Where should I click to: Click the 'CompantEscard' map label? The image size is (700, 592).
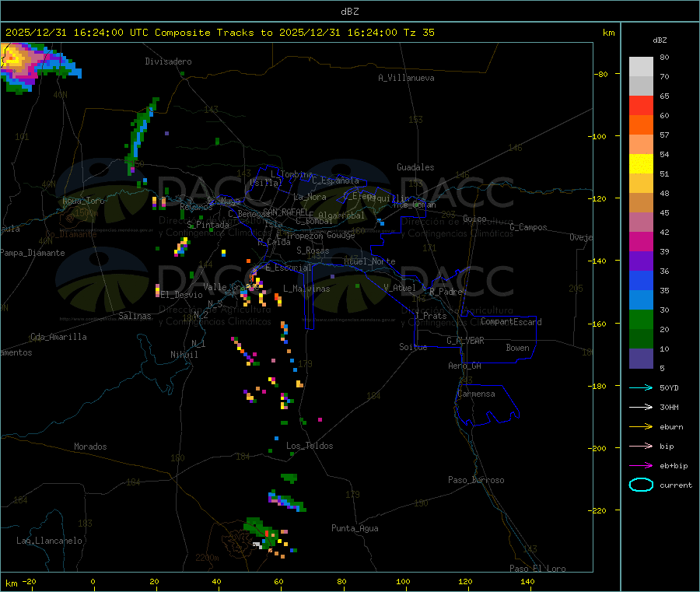512,322
